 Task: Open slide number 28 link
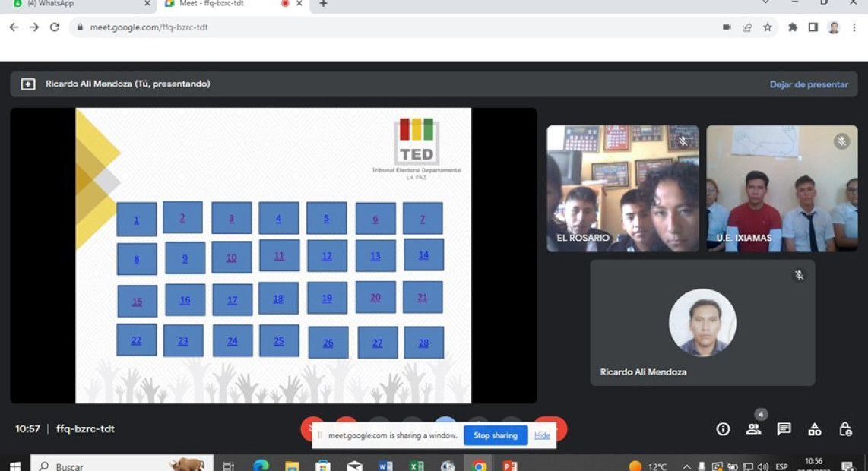(x=423, y=343)
